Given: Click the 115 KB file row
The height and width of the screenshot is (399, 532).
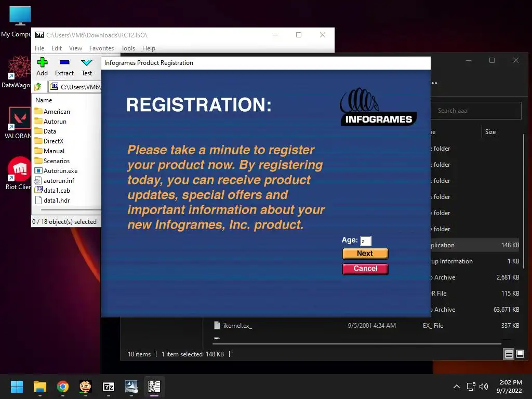Looking at the screenshot, I should pos(475,294).
